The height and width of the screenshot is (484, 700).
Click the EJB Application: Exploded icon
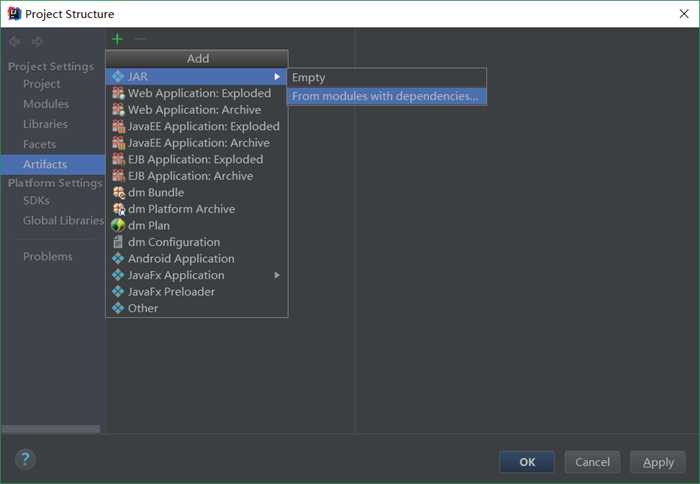[118, 159]
